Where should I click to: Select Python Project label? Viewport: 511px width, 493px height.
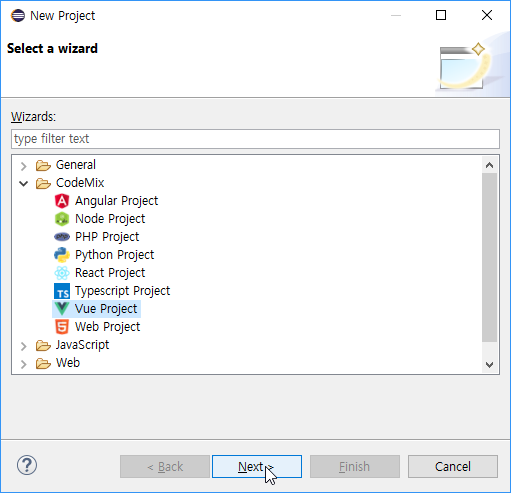pos(114,255)
